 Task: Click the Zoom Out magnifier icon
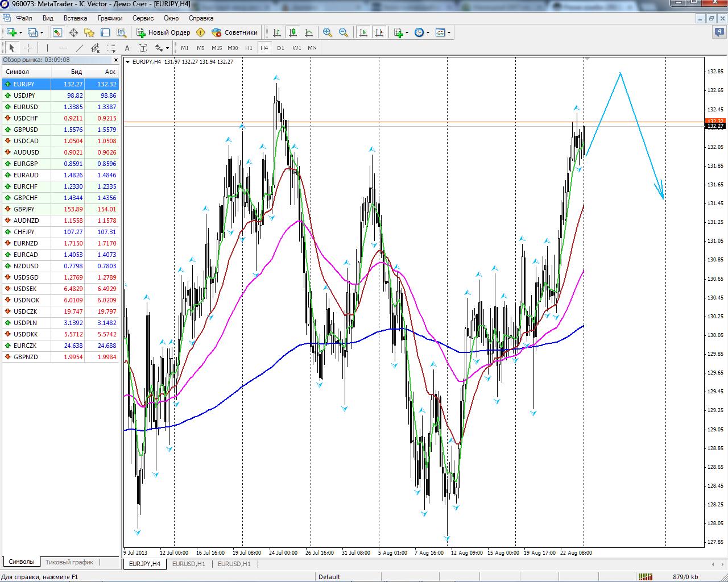point(343,32)
